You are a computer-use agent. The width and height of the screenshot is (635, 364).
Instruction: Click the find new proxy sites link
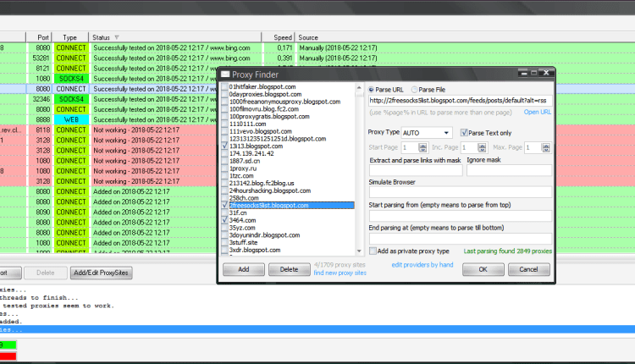pyautogui.click(x=340, y=273)
